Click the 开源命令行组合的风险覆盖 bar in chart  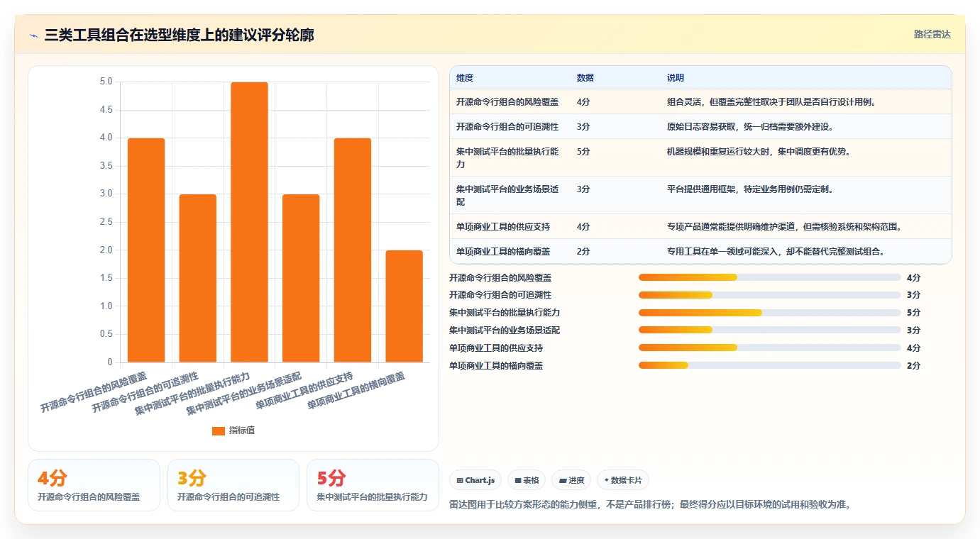(x=146, y=250)
